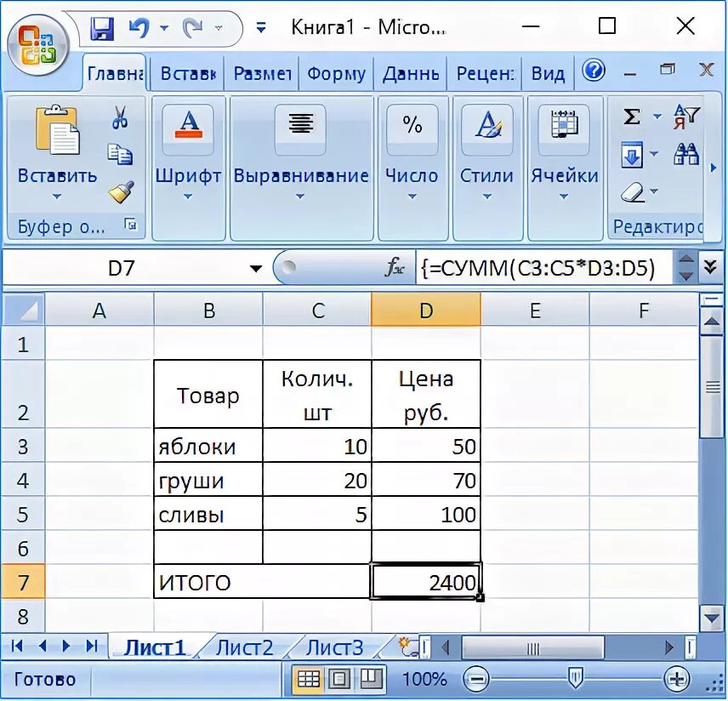Select all cells corner button
This screenshot has width=728, height=701.
(24, 310)
